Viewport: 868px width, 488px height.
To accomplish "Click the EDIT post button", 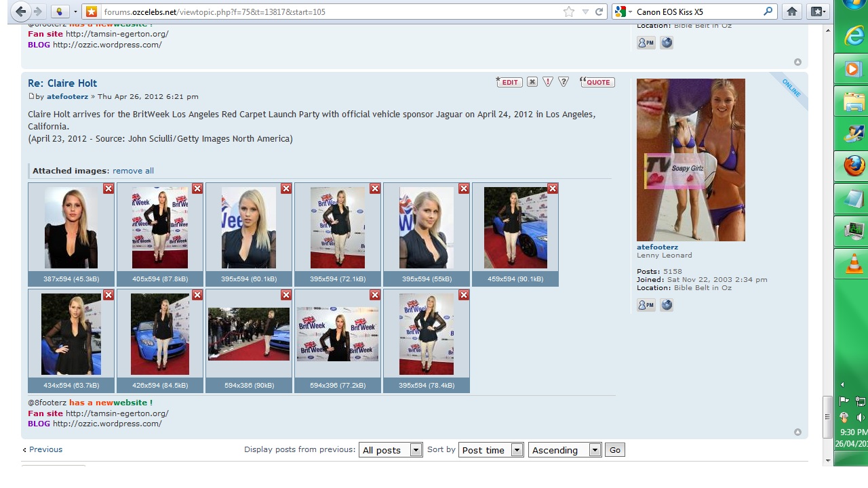I will (509, 82).
